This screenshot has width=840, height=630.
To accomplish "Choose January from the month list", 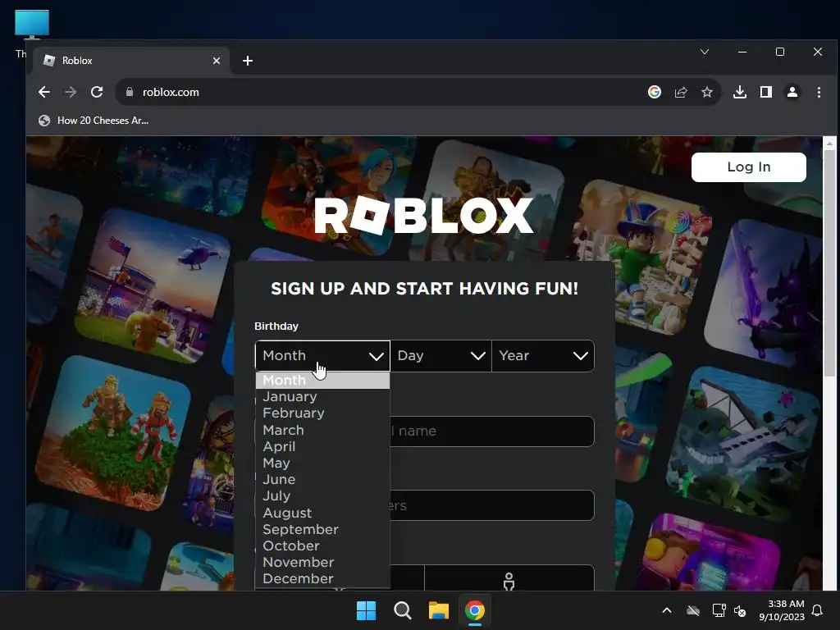I will coord(322,397).
